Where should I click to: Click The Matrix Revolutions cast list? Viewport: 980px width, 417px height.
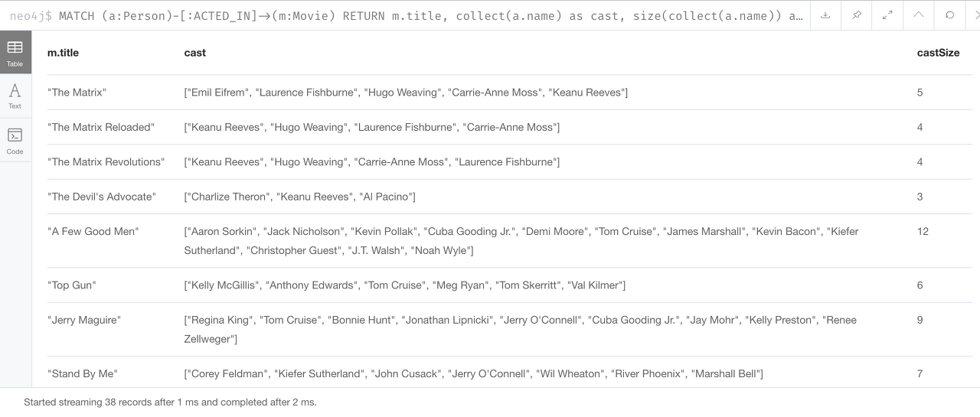coord(372,162)
